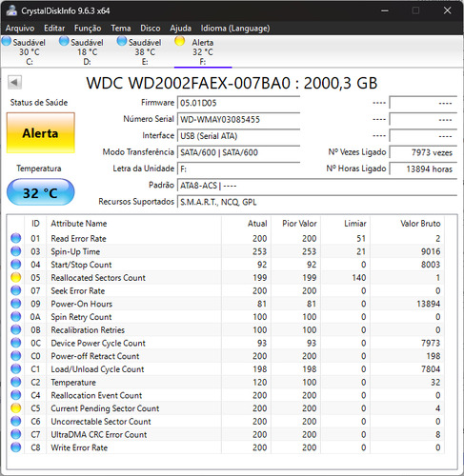
Task: Click the blue icon for Uncorrectable Sector Count
Action: [16, 421]
